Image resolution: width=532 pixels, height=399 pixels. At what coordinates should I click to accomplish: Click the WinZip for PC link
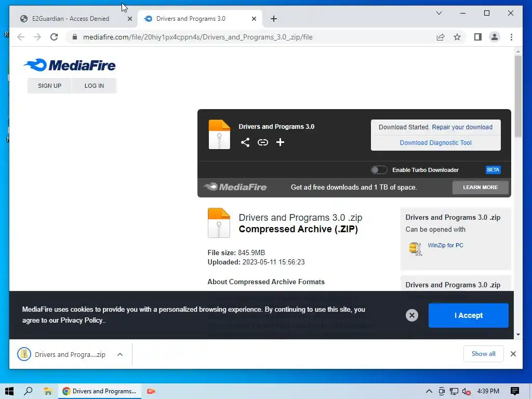tap(445, 245)
